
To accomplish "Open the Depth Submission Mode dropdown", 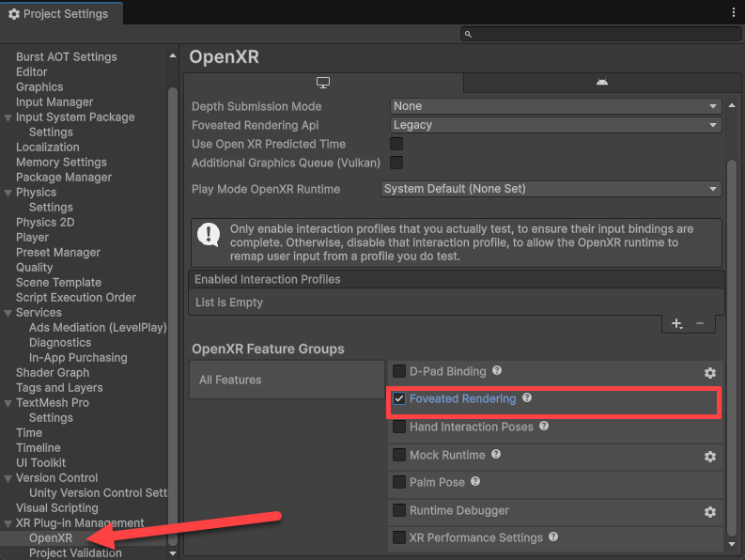I will [x=556, y=106].
